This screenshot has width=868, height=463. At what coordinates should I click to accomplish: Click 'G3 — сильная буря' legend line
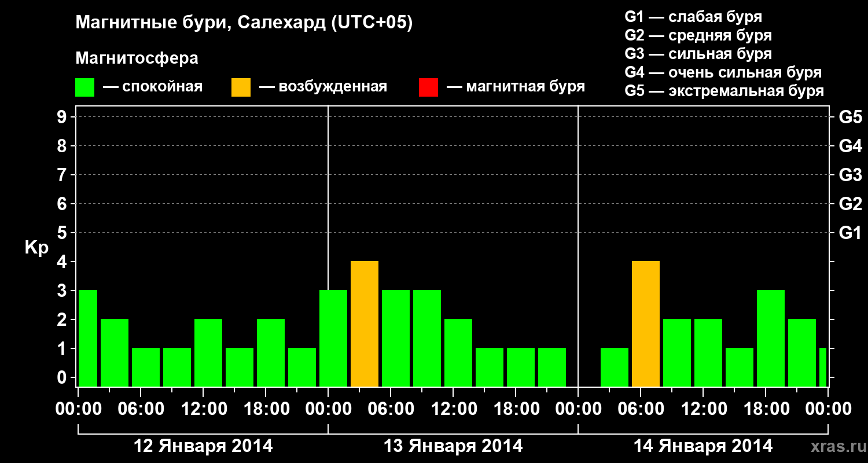point(698,54)
